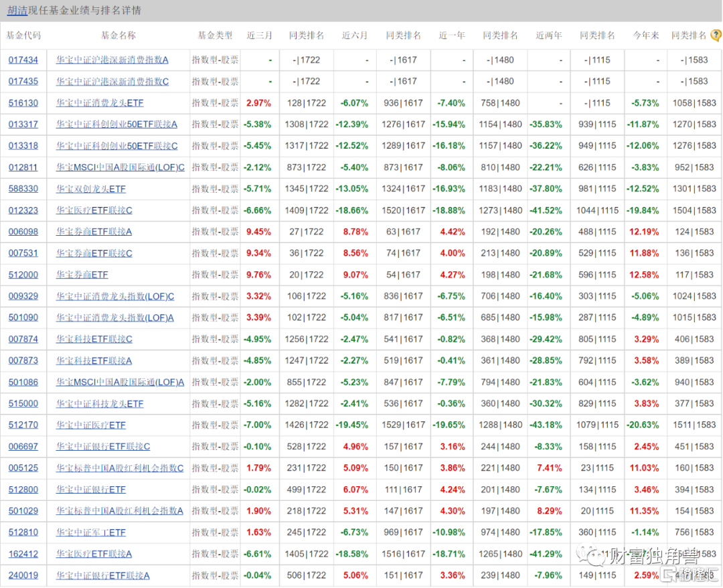View 华宝标普中国A股红利机会指数A fund link
Screen dimensions: 723x588
(x=119, y=510)
